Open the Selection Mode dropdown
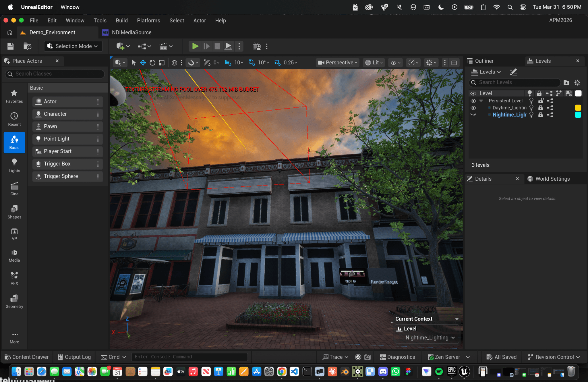Screen dimensions: 588x382 [73, 46]
